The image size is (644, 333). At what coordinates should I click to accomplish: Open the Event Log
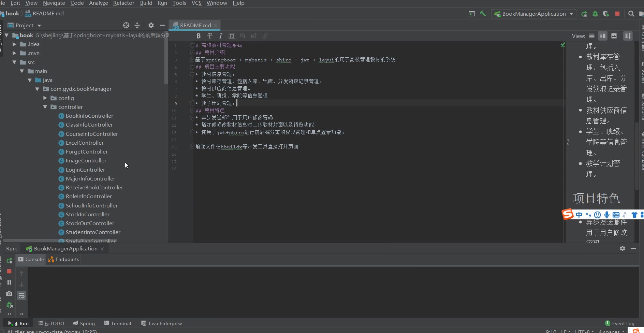click(x=620, y=323)
